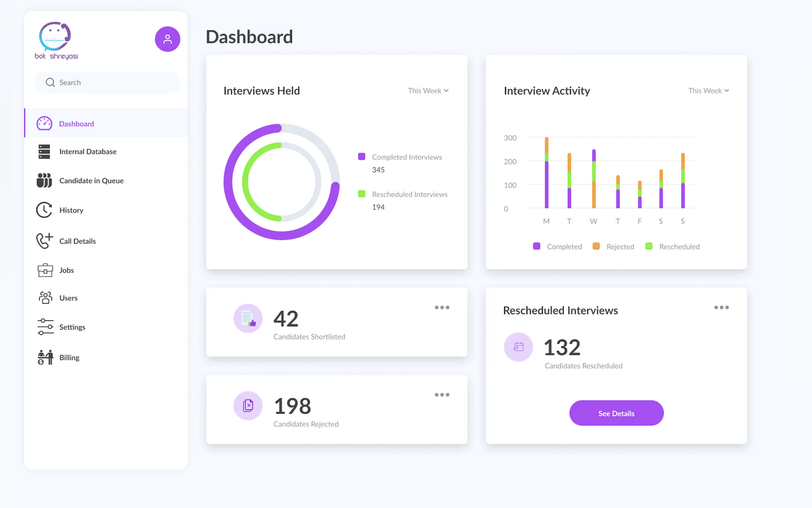Click the Billing icon in sidebar
Screen dimensions: 812x508
[x=45, y=357]
